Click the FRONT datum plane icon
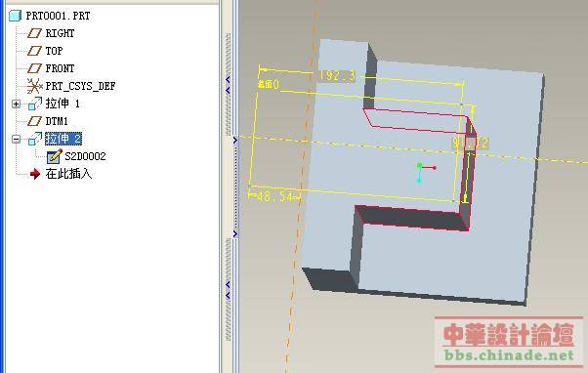 pos(34,68)
